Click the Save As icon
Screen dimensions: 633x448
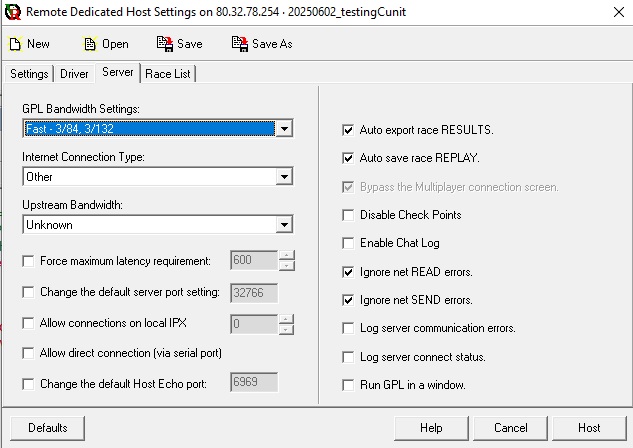(x=240, y=44)
